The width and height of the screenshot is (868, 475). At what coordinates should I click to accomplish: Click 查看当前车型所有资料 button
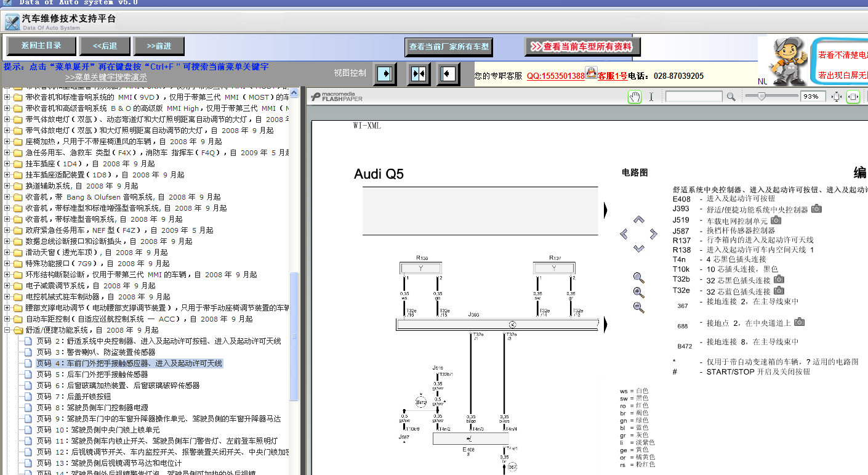[582, 46]
